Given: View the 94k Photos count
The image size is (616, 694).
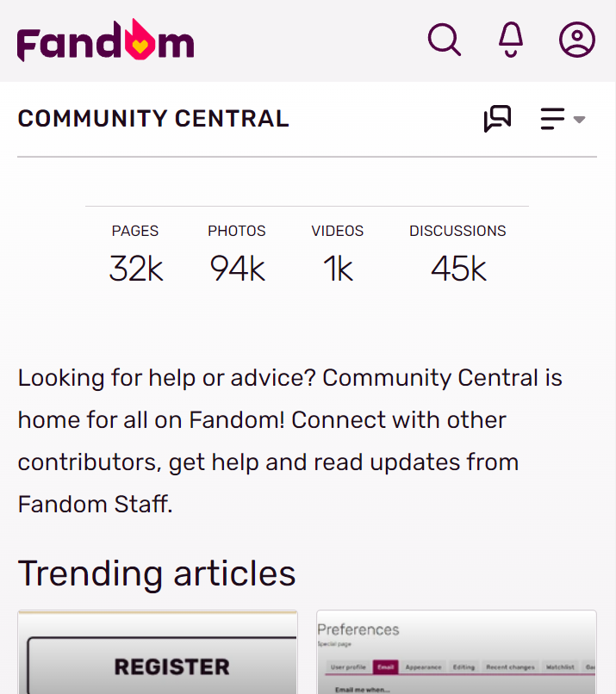Looking at the screenshot, I should pos(237,269).
